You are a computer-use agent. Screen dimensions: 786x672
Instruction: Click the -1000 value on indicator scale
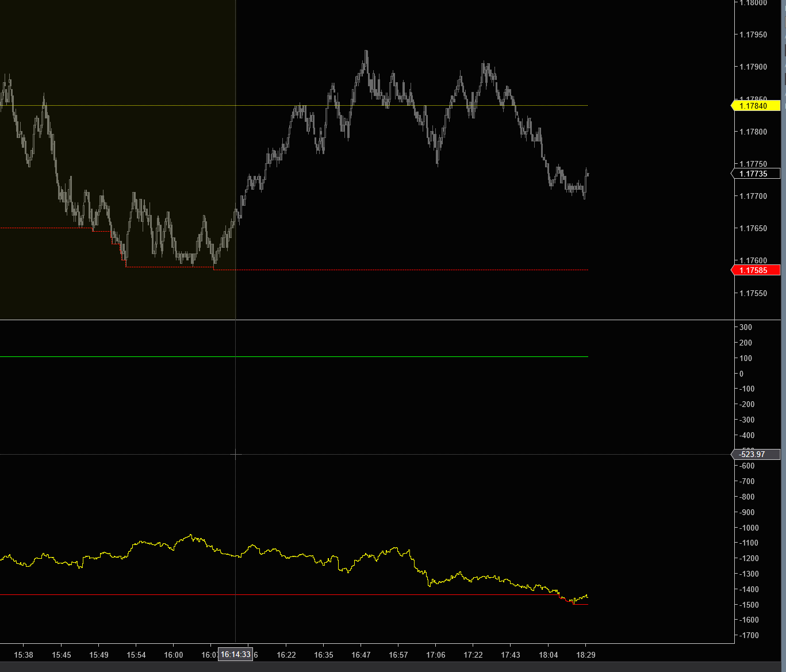coord(749,528)
